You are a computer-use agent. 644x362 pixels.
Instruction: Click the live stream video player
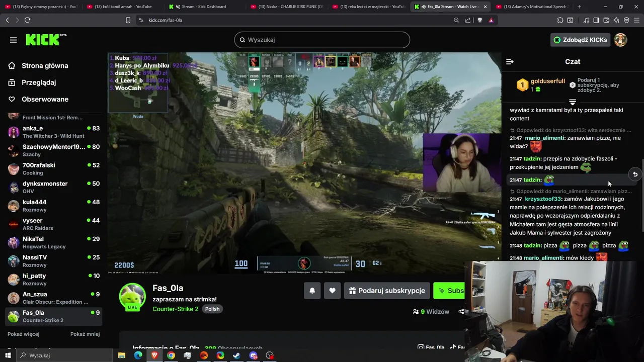click(304, 163)
